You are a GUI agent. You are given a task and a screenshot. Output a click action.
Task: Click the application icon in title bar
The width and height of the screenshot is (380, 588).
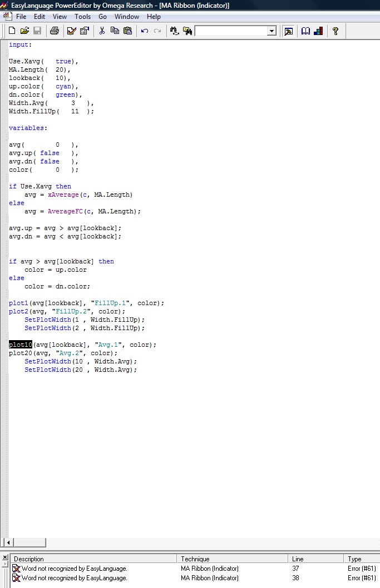[x=4, y=5]
